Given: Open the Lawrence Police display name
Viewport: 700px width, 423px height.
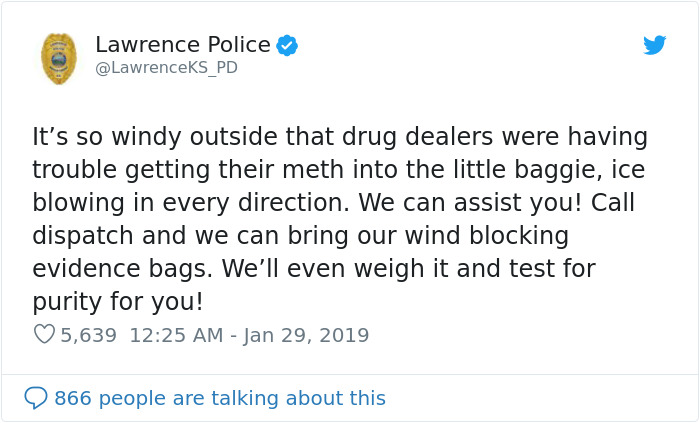Looking at the screenshot, I should 183,45.
